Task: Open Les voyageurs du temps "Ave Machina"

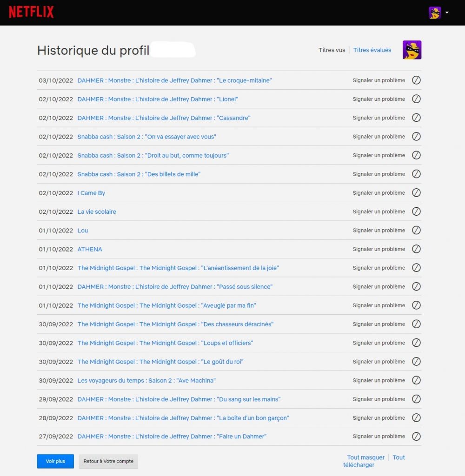Action: [146, 381]
